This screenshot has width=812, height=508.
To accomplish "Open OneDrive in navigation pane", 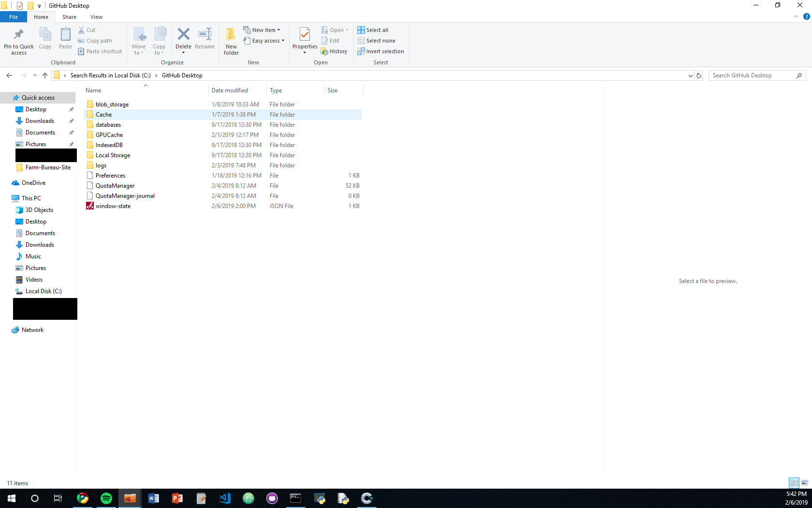I will pos(33,183).
